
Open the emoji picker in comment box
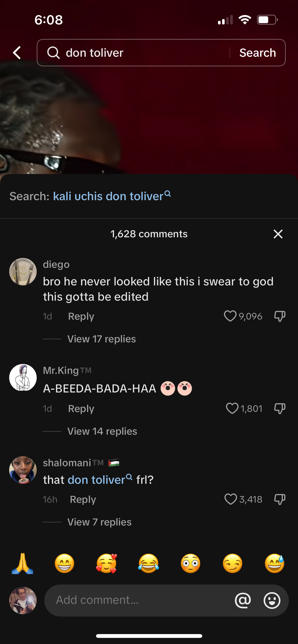(272, 600)
